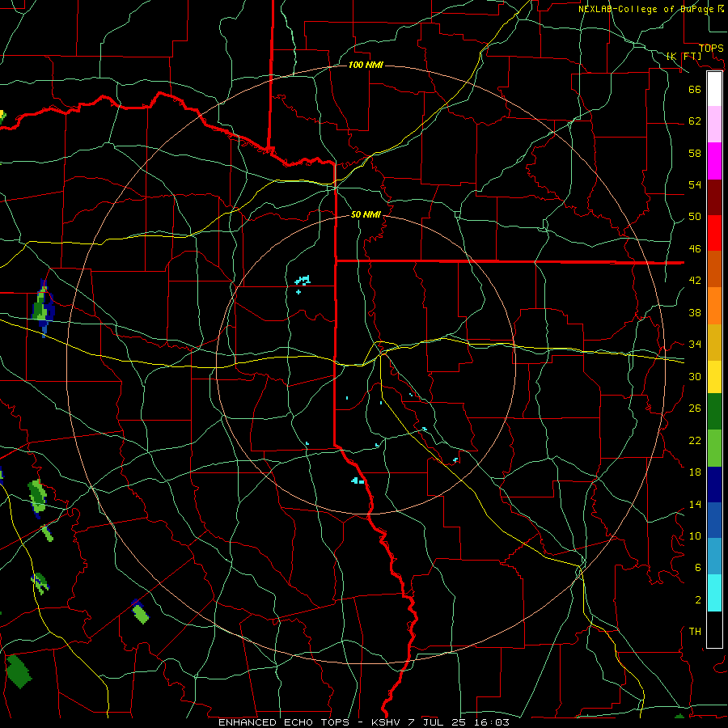728x728 pixels.
Task: Click the '66' legend value
Action: pos(695,89)
